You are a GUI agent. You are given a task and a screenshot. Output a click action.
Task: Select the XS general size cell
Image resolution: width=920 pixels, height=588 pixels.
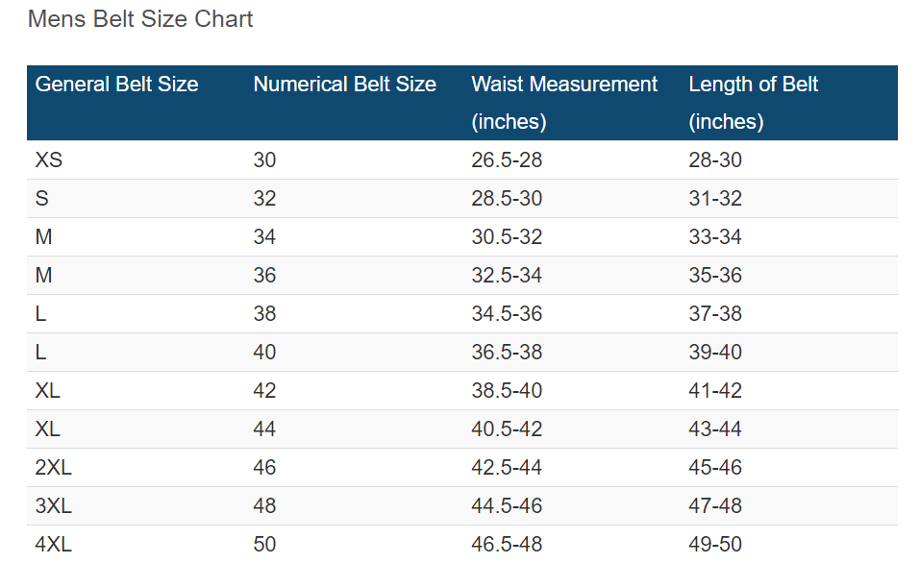click(x=49, y=160)
